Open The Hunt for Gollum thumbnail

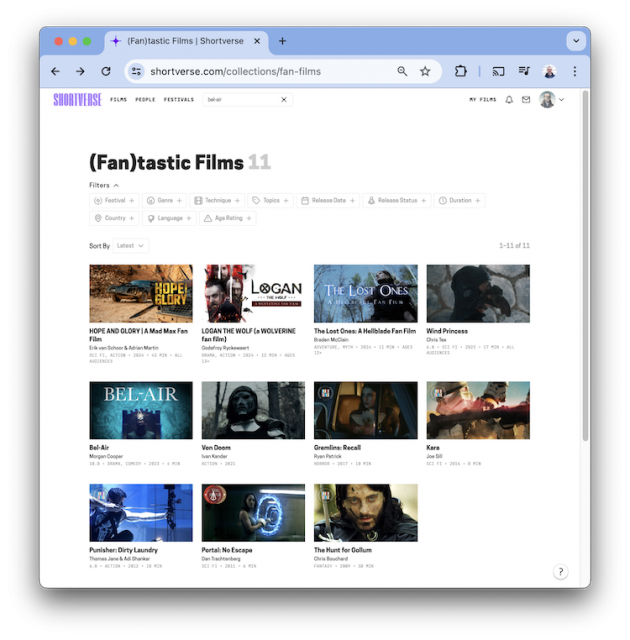pyautogui.click(x=366, y=513)
